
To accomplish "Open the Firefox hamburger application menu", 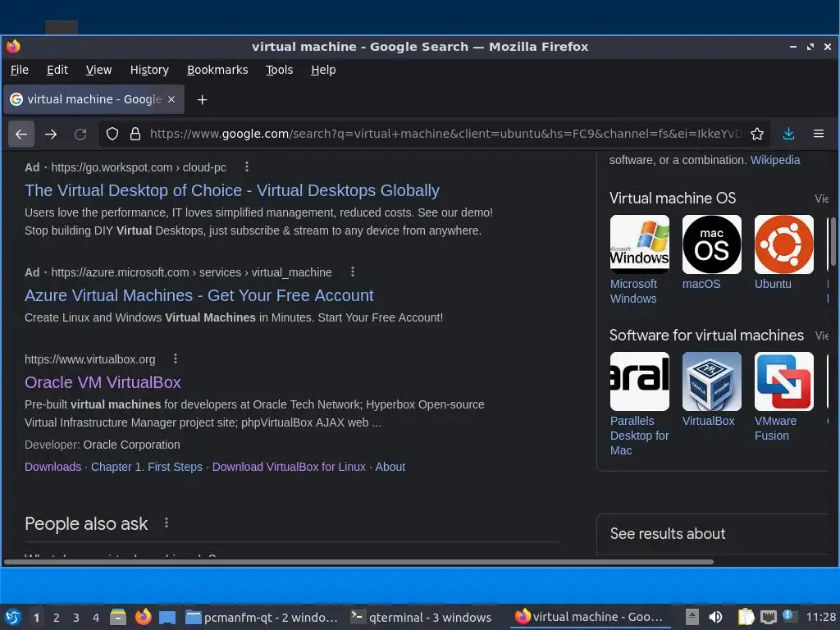I will tap(818, 134).
